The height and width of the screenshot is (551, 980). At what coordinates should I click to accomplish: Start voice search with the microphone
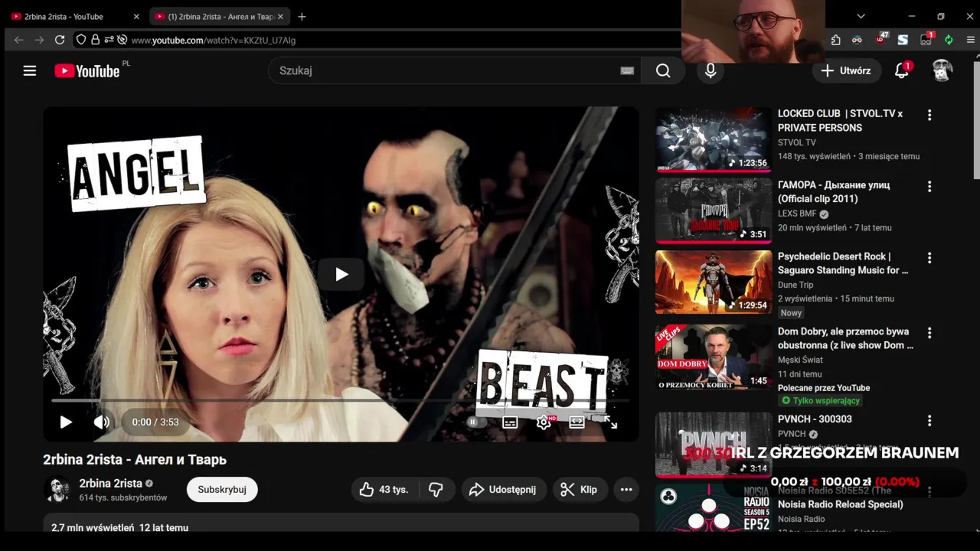pos(710,70)
